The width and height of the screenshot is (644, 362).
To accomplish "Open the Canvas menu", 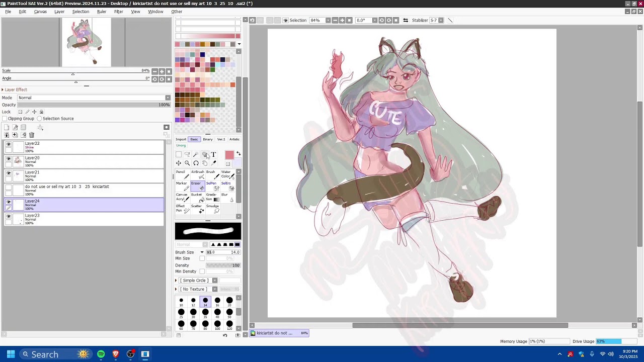I will 40,12.
